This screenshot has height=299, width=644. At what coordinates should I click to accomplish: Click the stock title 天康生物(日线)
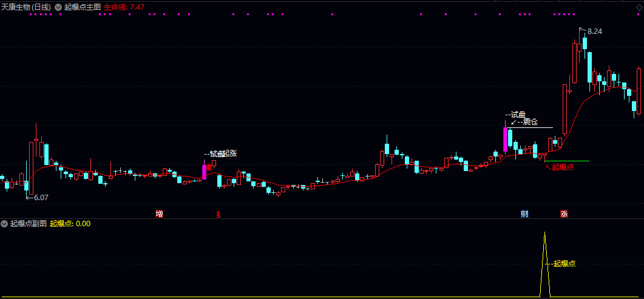(26, 7)
